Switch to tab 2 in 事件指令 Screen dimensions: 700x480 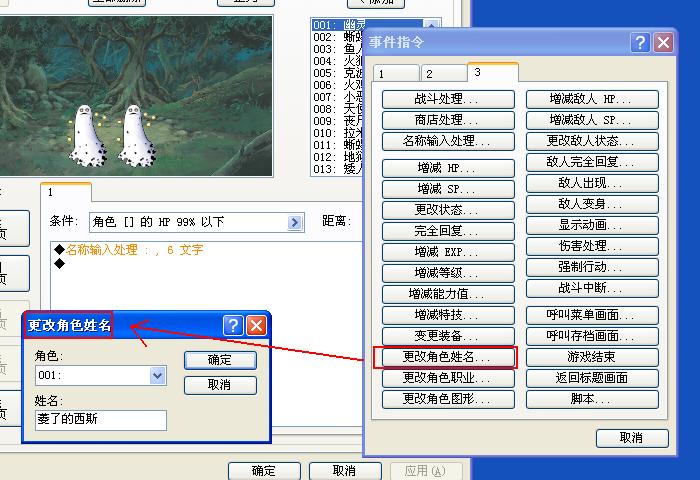[444, 74]
